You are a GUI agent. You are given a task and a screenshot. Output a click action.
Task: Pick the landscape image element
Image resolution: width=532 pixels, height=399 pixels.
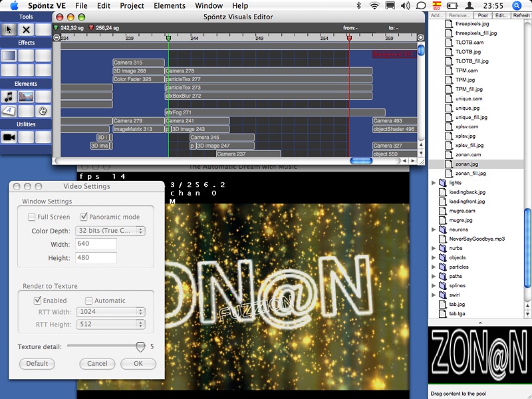26,97
